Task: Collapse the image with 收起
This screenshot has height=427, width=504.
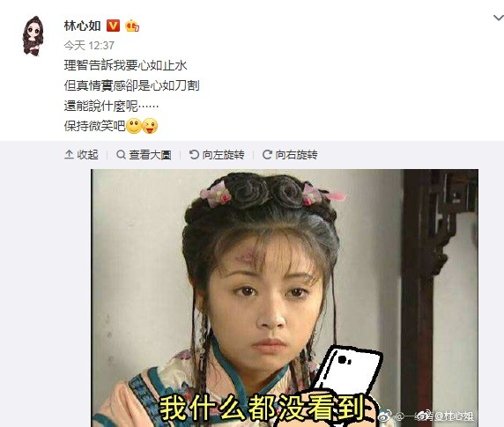Action: 81,155
